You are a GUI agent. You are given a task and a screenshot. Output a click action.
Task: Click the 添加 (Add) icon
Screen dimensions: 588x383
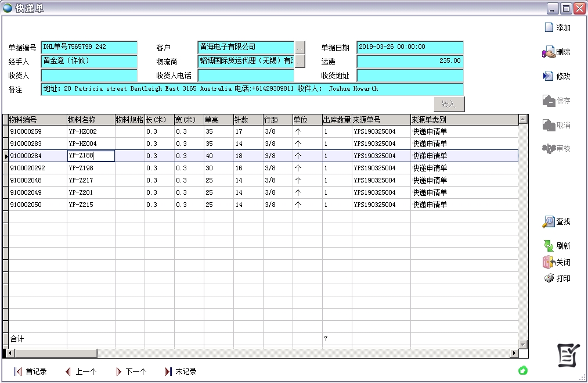coord(549,27)
